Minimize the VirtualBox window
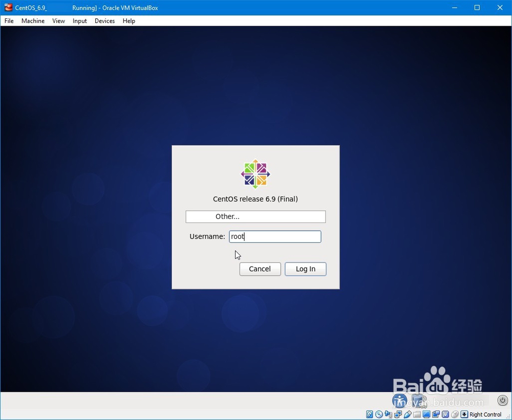512x420 pixels. click(455, 8)
